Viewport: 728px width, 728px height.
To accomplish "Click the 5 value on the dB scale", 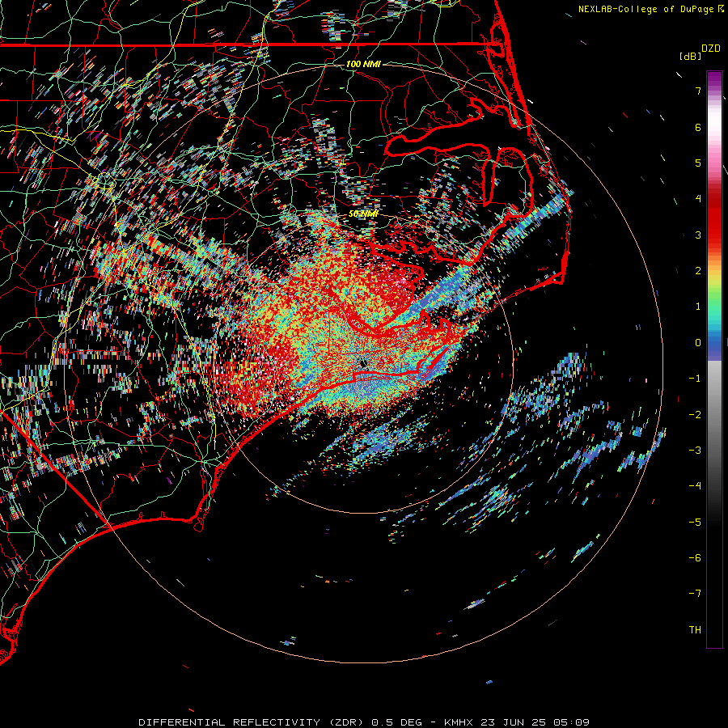I will (698, 163).
